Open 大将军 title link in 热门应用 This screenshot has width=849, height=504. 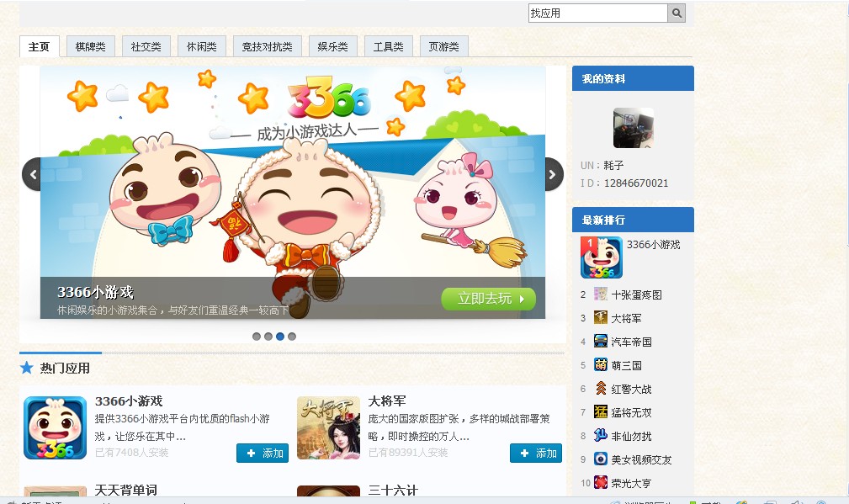click(387, 401)
